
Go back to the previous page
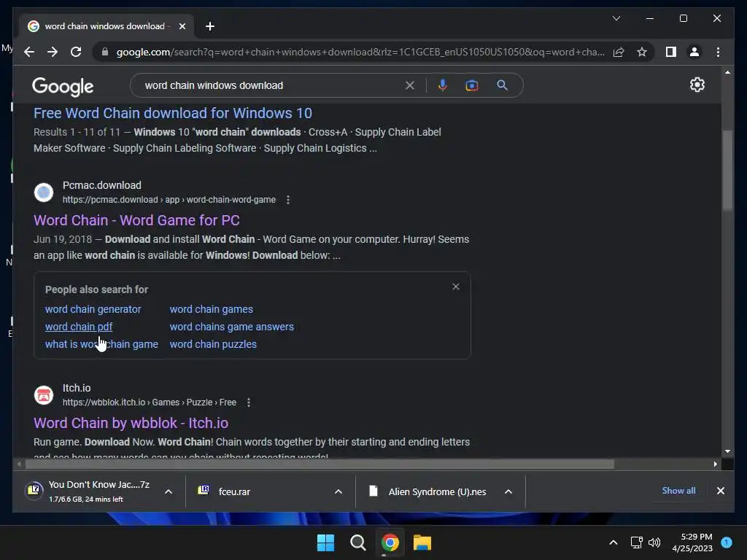tap(29, 52)
